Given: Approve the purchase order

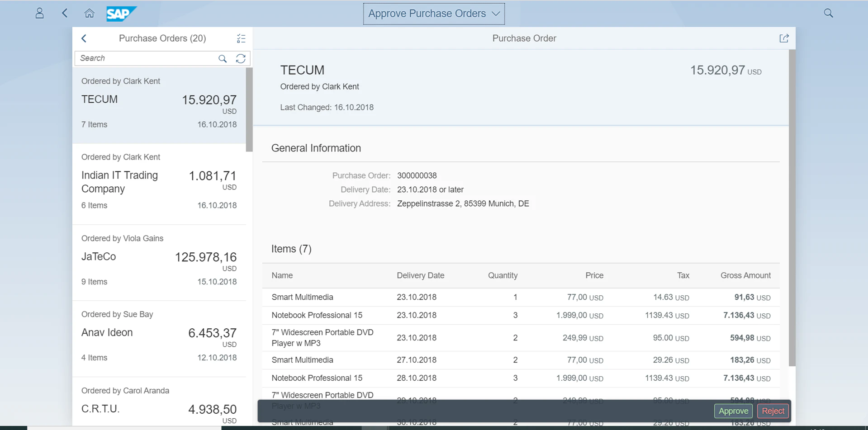Looking at the screenshot, I should click(x=733, y=411).
